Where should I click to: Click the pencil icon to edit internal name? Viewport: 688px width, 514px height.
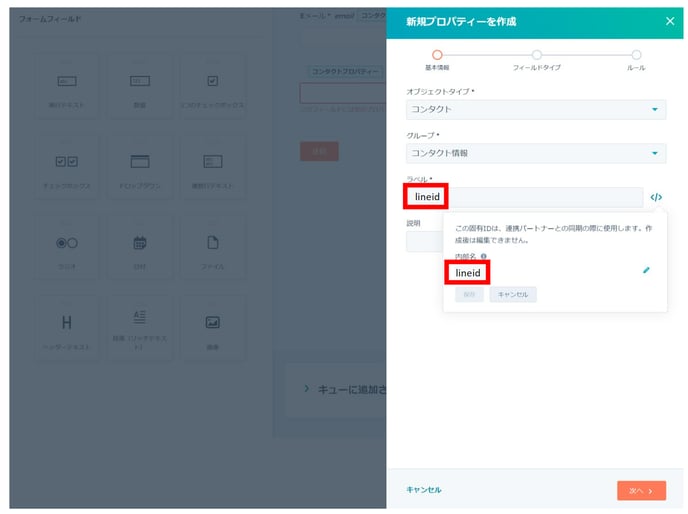646,270
